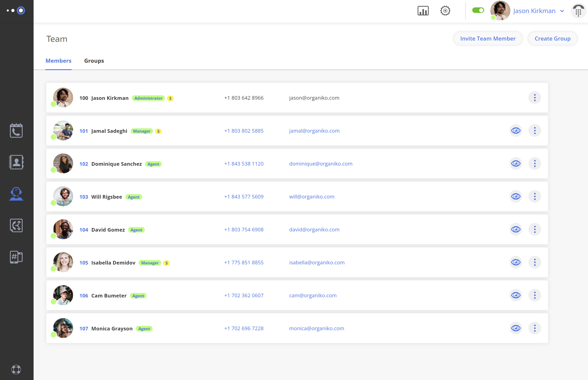Toggle the green availability switch
This screenshot has height=380, width=588.
click(x=478, y=10)
